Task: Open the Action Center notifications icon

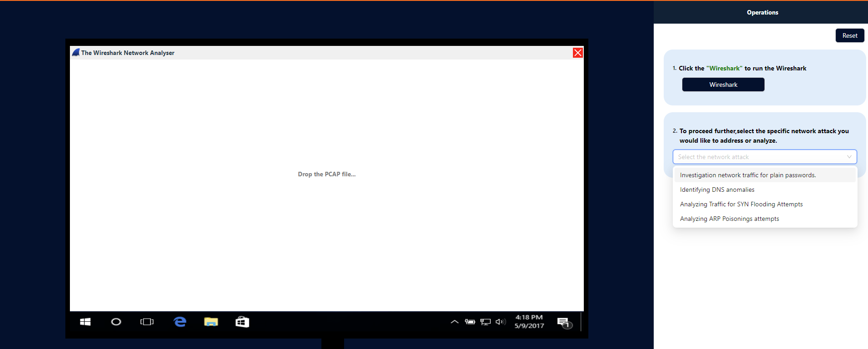Action: coord(564,322)
